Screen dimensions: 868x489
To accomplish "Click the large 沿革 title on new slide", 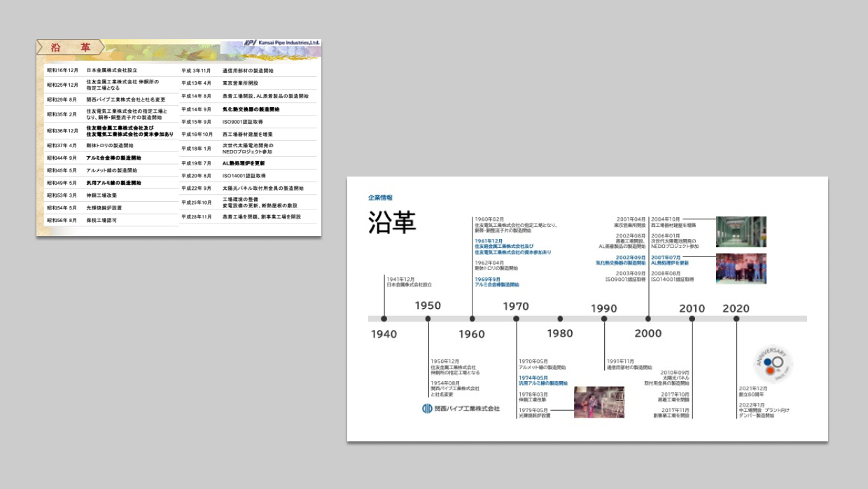I will 392,222.
